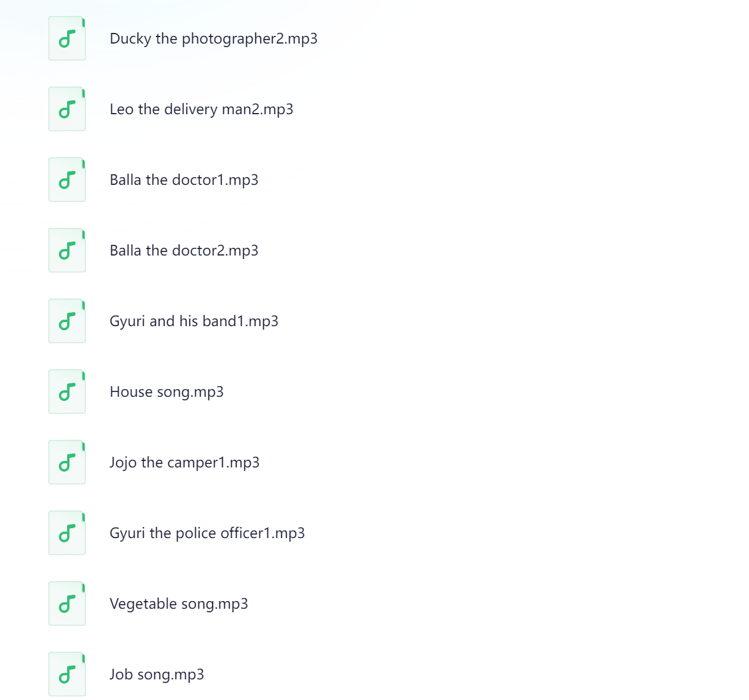
Task: Select the Gyuri and his band1.mp3 filename
Action: point(194,321)
